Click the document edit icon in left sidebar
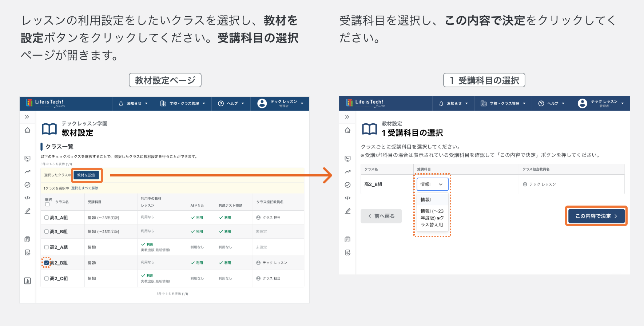This screenshot has width=644, height=326. pos(27,253)
